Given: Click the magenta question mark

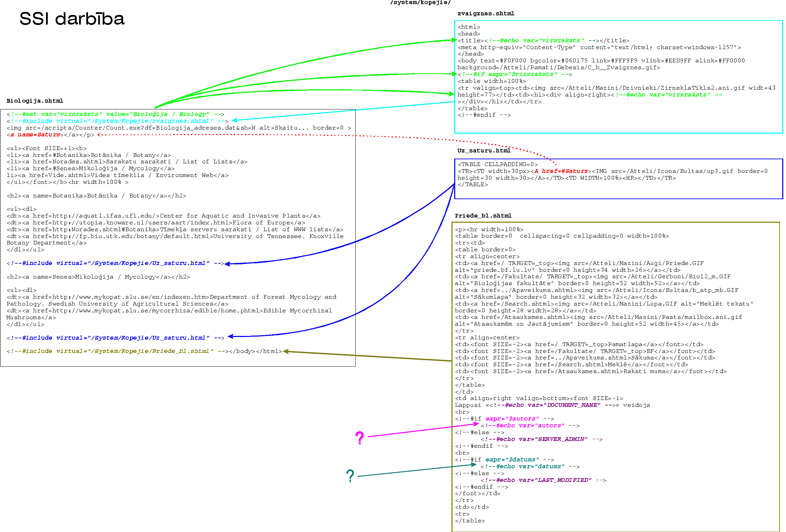Looking at the screenshot, I should pyautogui.click(x=359, y=438).
